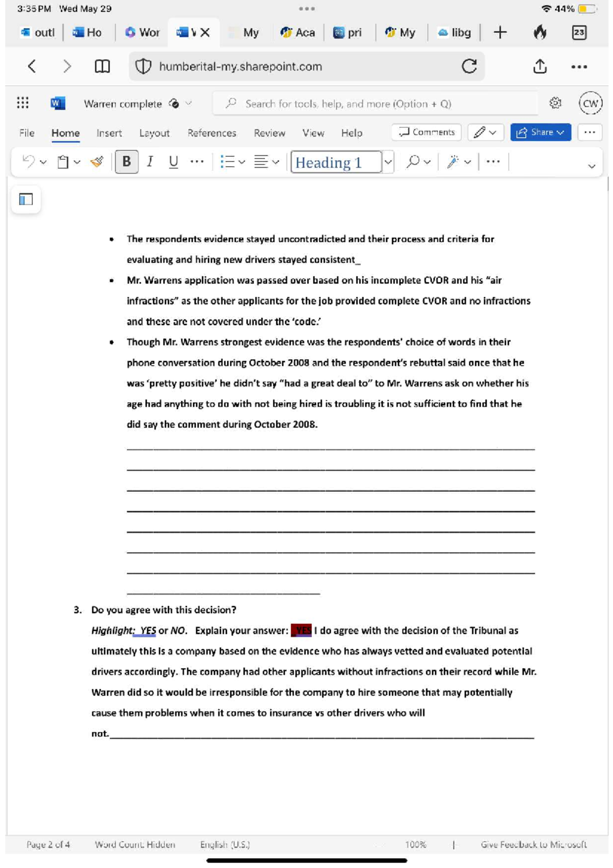Open the File menu

(27, 133)
